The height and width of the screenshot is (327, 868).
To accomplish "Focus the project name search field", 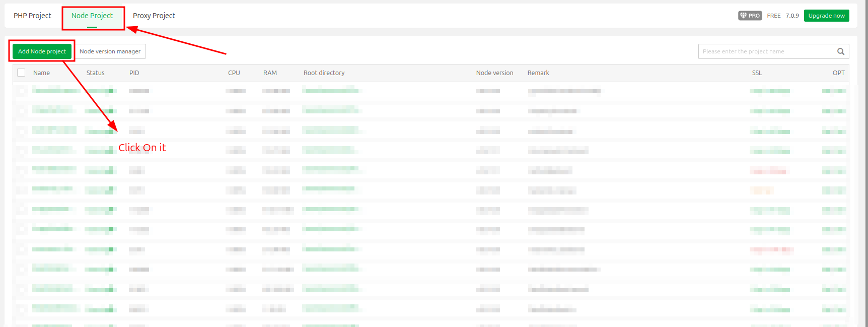I will click(x=767, y=51).
